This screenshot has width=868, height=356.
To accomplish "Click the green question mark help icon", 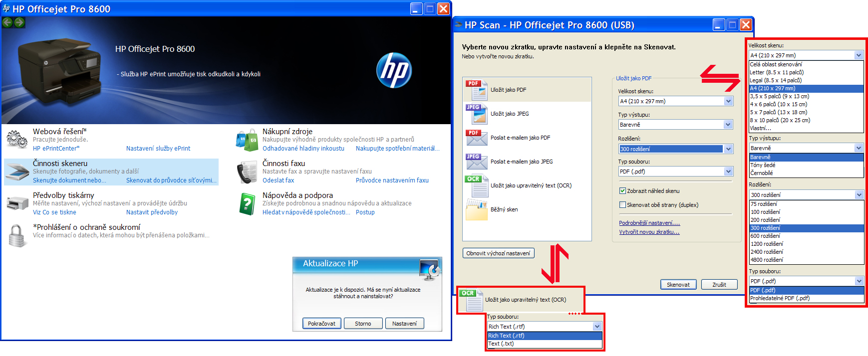I will 247,204.
